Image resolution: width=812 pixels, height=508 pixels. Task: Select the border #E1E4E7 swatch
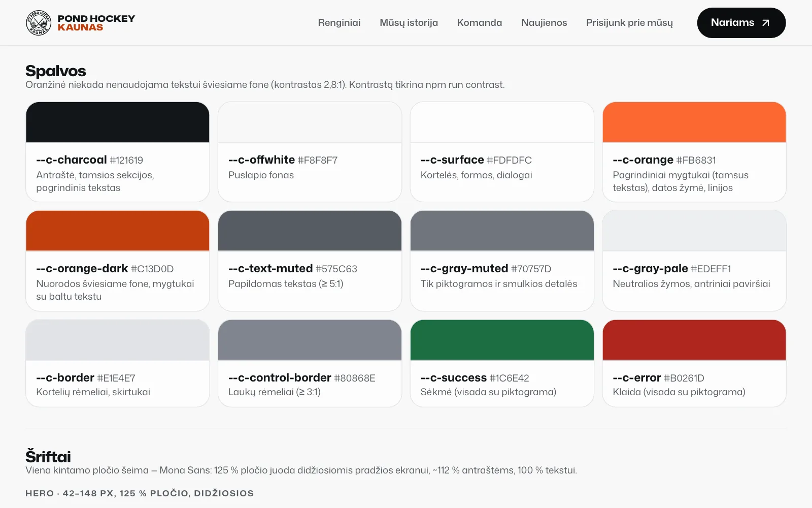(x=118, y=340)
